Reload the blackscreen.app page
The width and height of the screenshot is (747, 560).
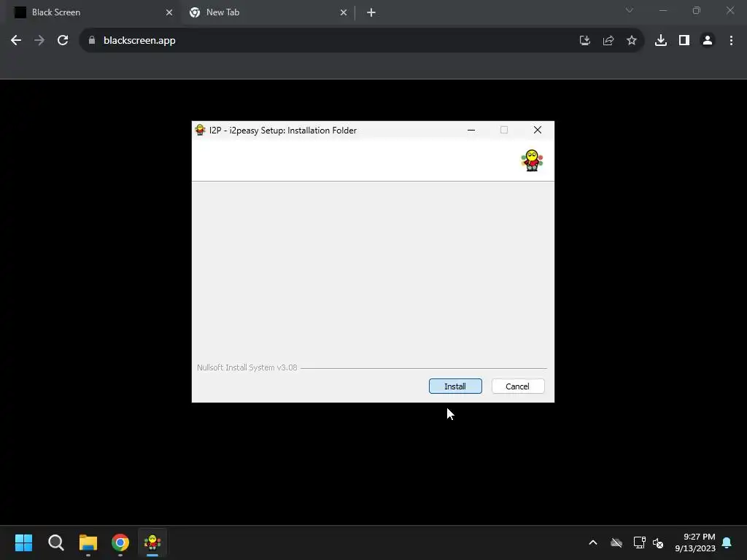(x=63, y=41)
